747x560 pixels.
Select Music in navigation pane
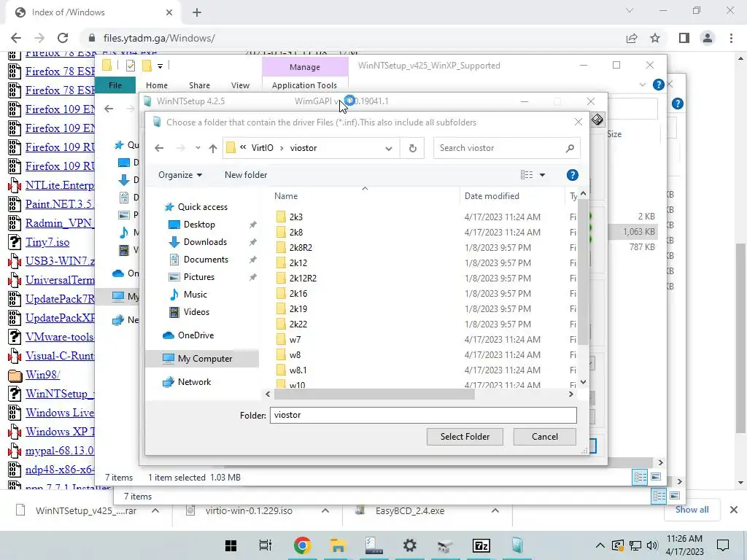196,295
